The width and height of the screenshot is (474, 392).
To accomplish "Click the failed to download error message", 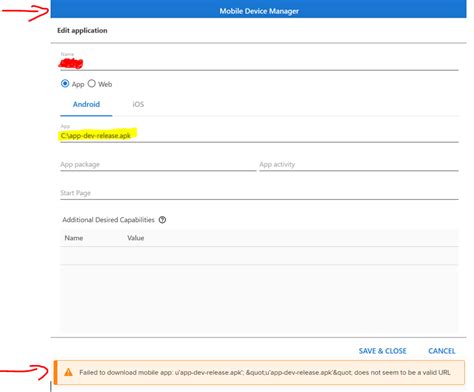I will [x=265, y=373].
